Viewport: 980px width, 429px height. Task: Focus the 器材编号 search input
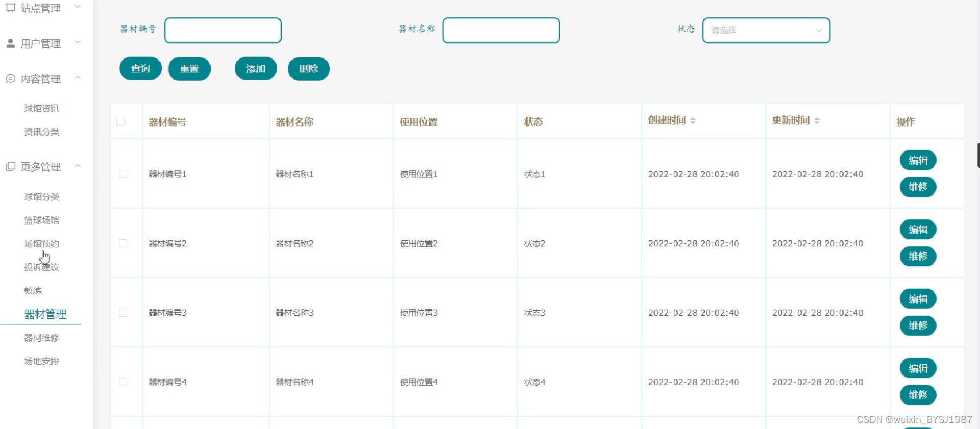click(223, 30)
